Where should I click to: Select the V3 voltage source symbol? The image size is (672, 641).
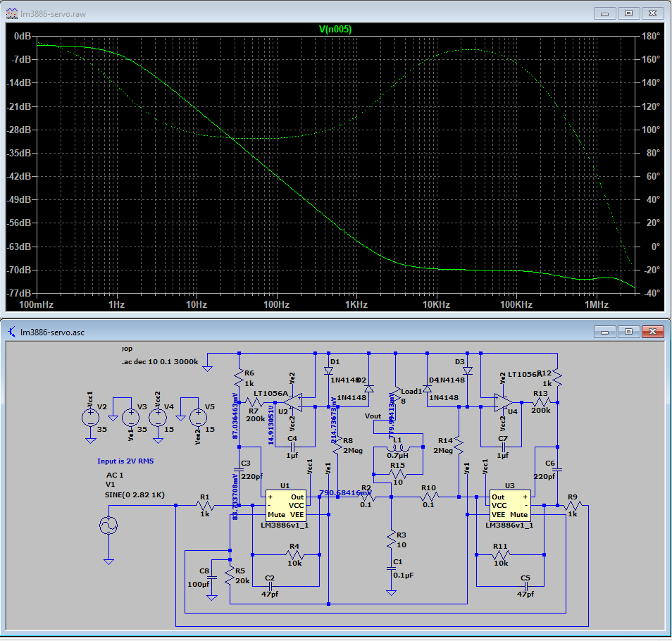click(131, 417)
